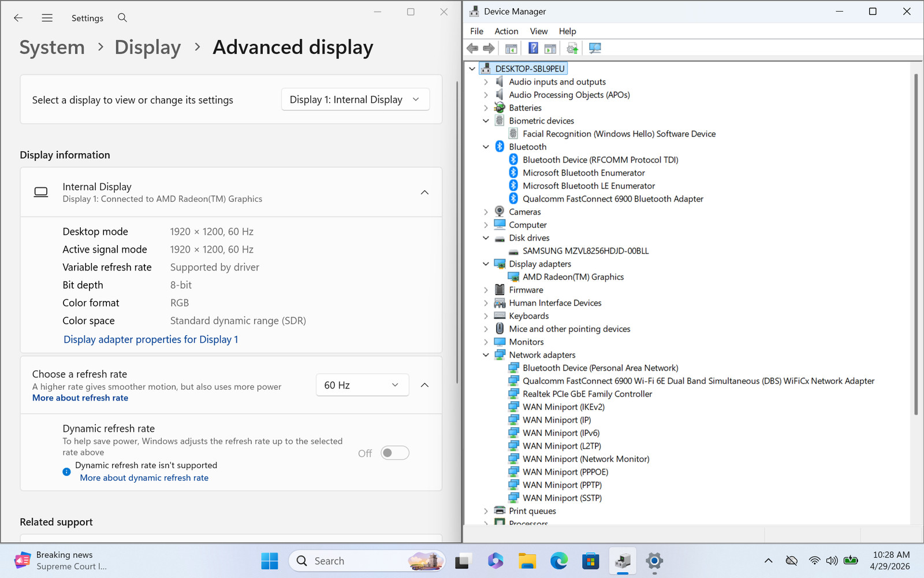Go to System breadcrumb

[52, 47]
